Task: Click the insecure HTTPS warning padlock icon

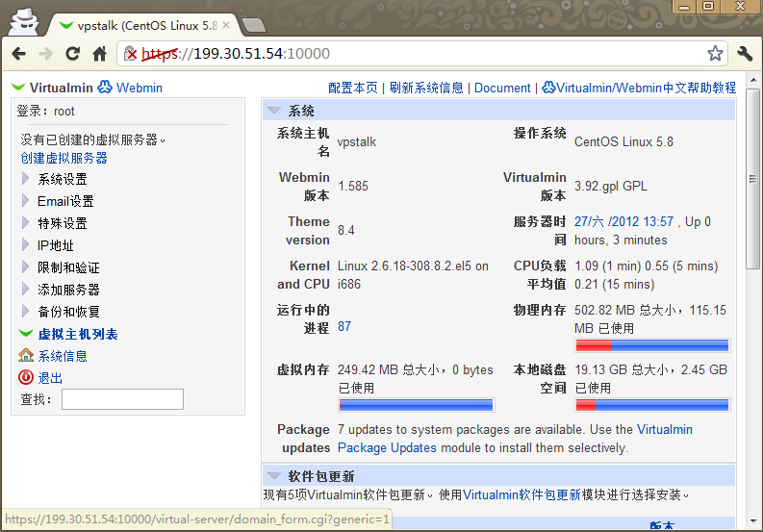Action: [x=131, y=53]
